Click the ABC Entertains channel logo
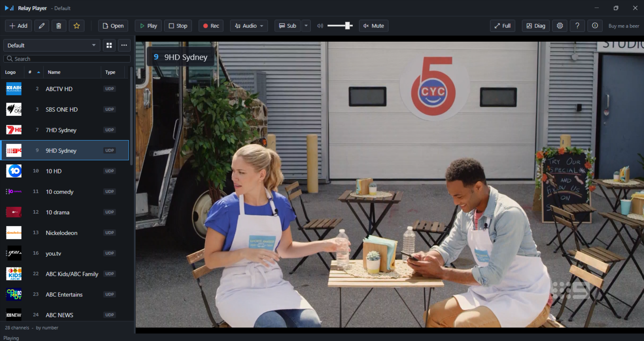The width and height of the screenshot is (644, 341). 14,294
